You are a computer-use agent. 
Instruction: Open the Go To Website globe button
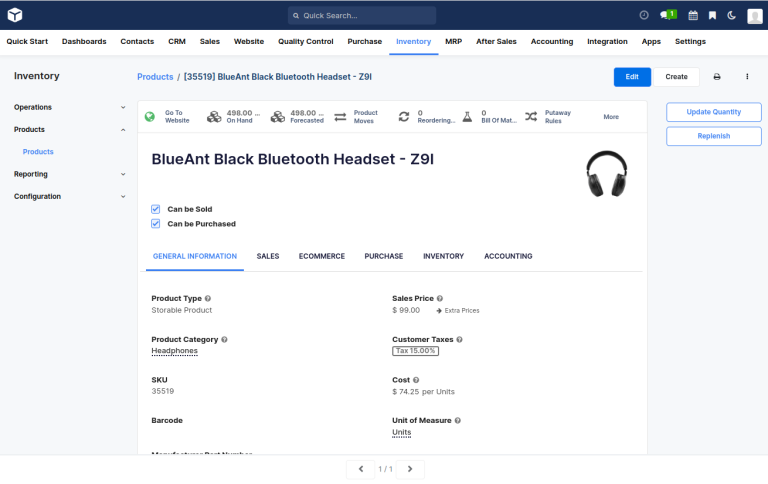(167, 117)
